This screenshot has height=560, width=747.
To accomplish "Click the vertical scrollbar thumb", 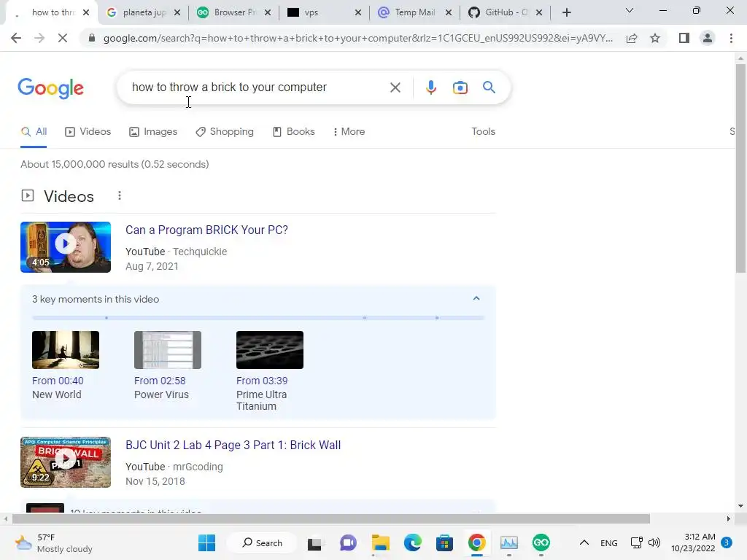I will tap(740, 168).
